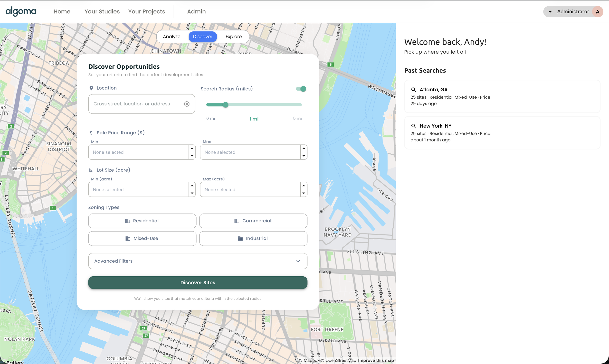This screenshot has width=609, height=364.
Task: Click the building icon inside the Commercial button
Action: coord(237,221)
